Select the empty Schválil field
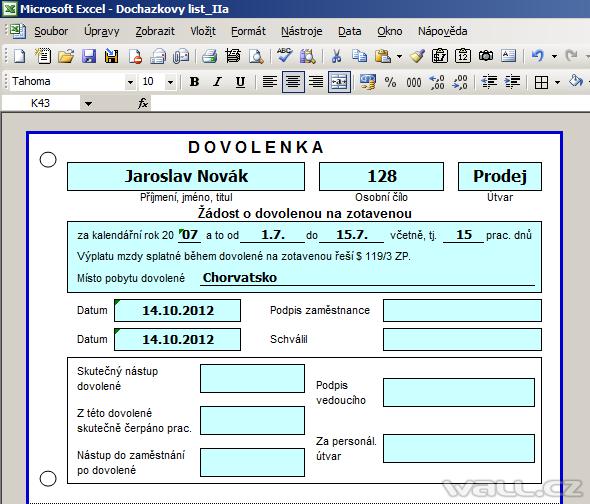The image size is (590, 504). point(462,340)
